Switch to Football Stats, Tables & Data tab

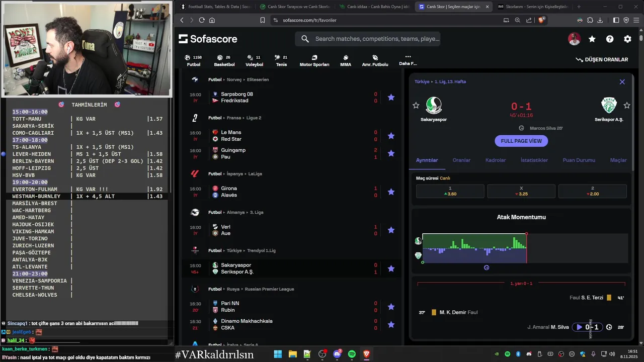215,7
